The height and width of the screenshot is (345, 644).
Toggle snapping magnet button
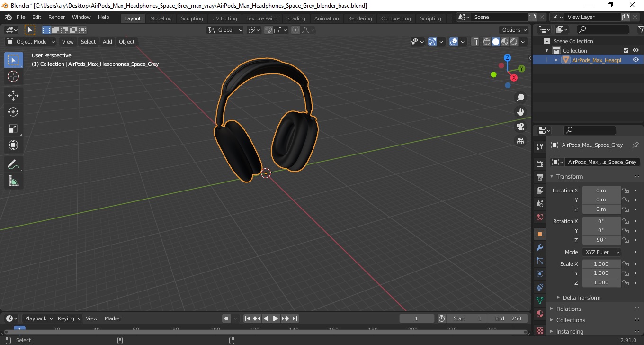[x=268, y=30]
